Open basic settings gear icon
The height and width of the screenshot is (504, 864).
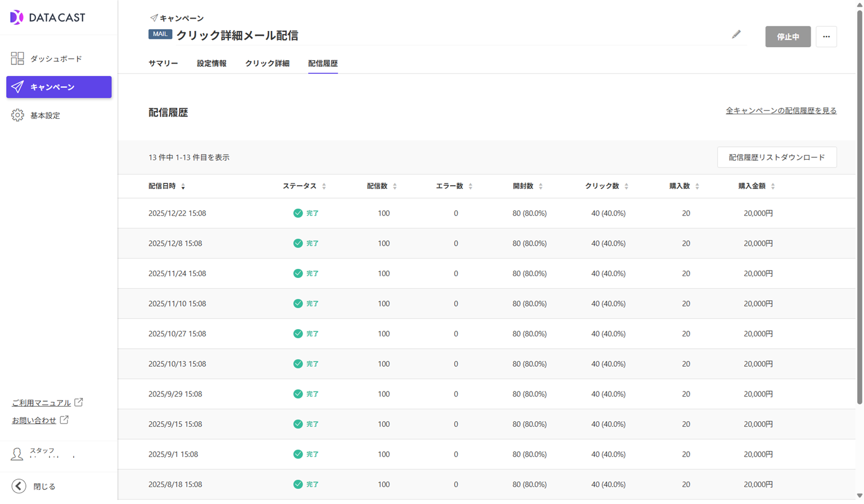coord(17,115)
